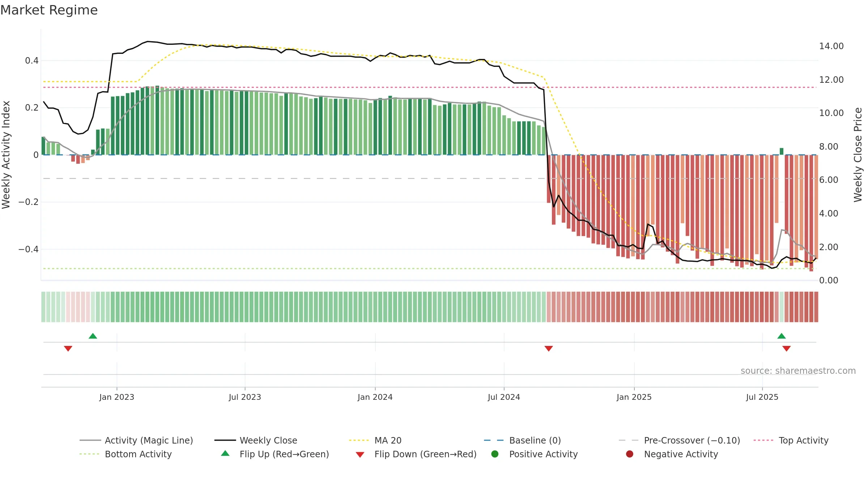Image resolution: width=868 pixels, height=488 pixels.
Task: Click the 14.00 price axis tick
Action: 831,46
